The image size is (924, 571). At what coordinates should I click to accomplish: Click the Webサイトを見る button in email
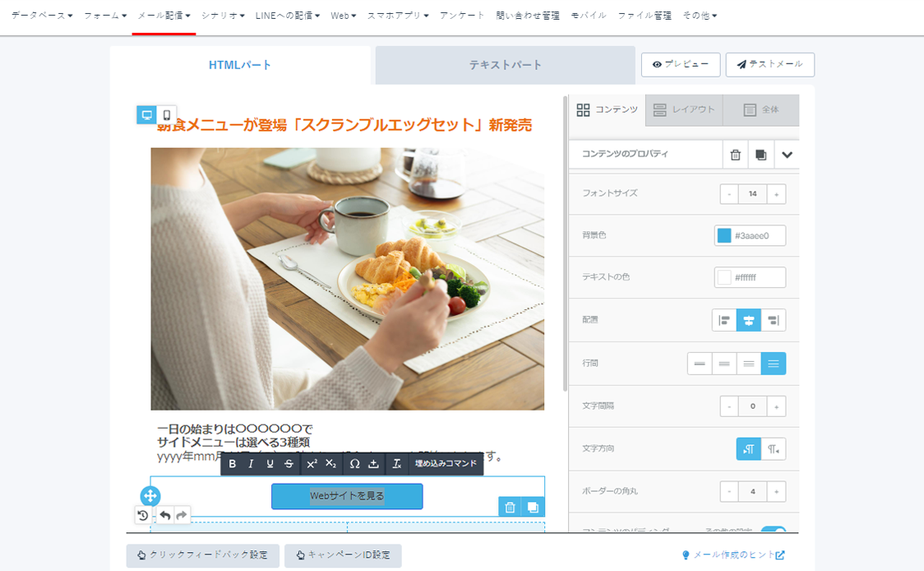(347, 496)
